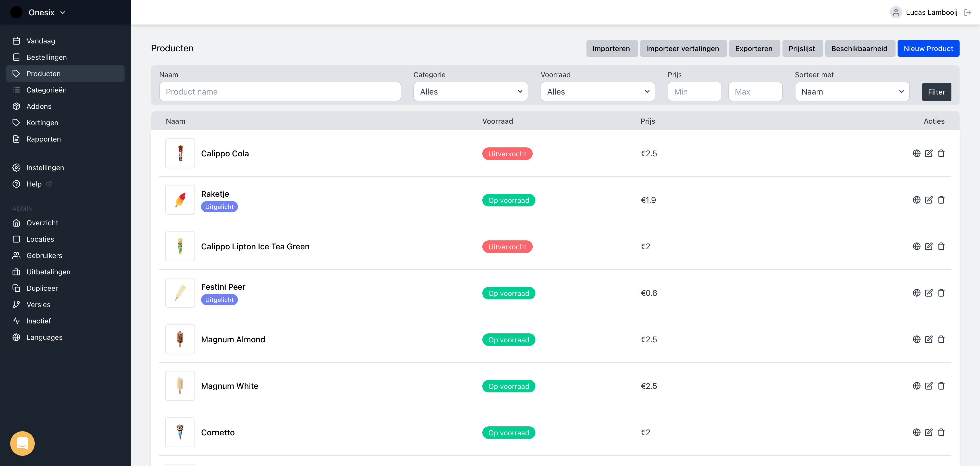Click the Magnum White product thumbnail
980x466 pixels.
point(180,386)
